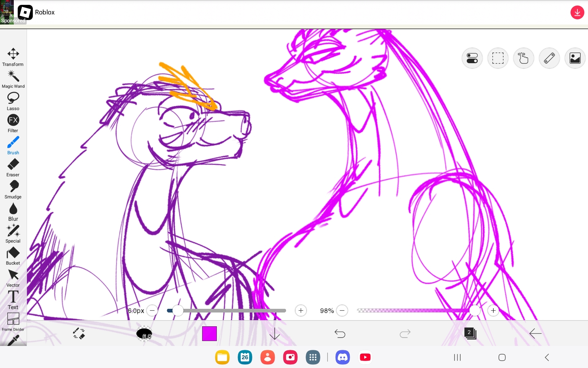Open the Frame Divider tool
The width and height of the screenshot is (588, 368).
(x=13, y=319)
